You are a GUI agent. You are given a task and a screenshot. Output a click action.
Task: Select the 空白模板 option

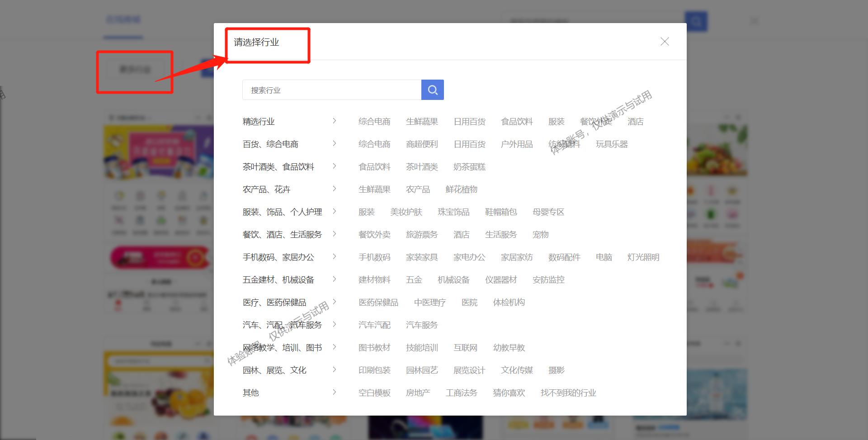pos(374,393)
